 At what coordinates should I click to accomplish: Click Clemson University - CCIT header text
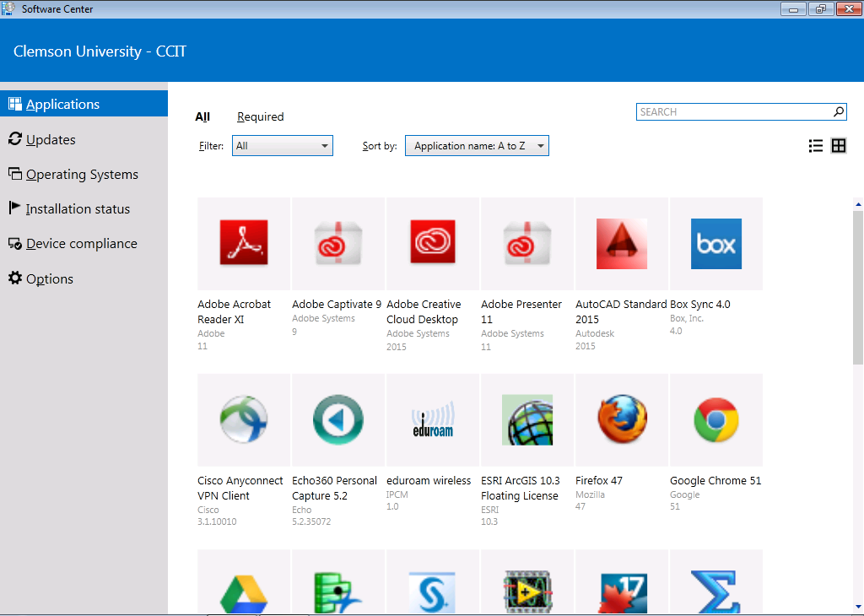pos(100,51)
